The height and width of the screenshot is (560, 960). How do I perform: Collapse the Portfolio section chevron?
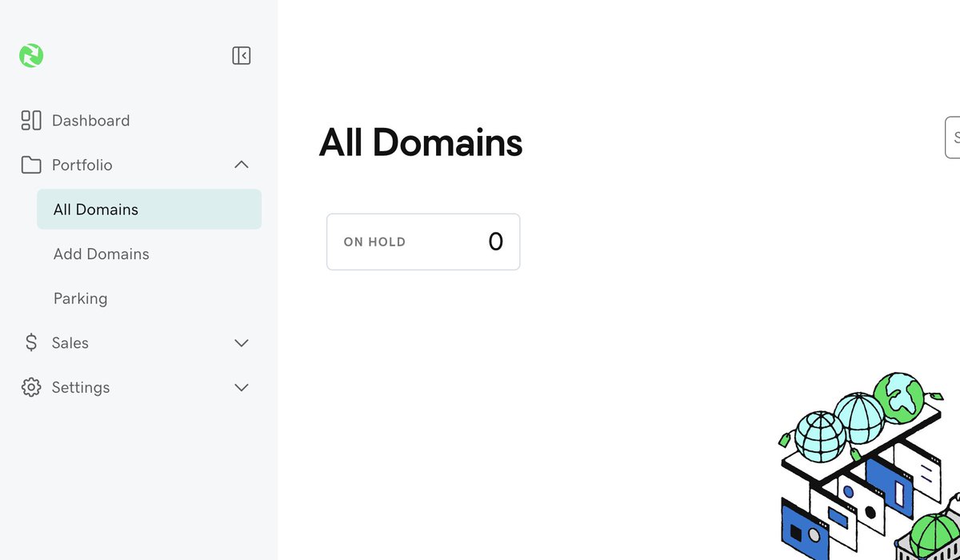242,165
